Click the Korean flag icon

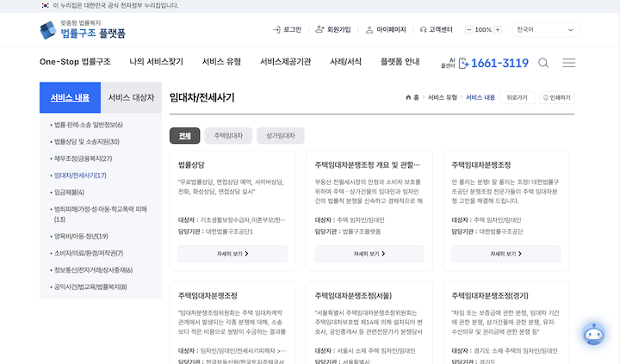pos(45,5)
